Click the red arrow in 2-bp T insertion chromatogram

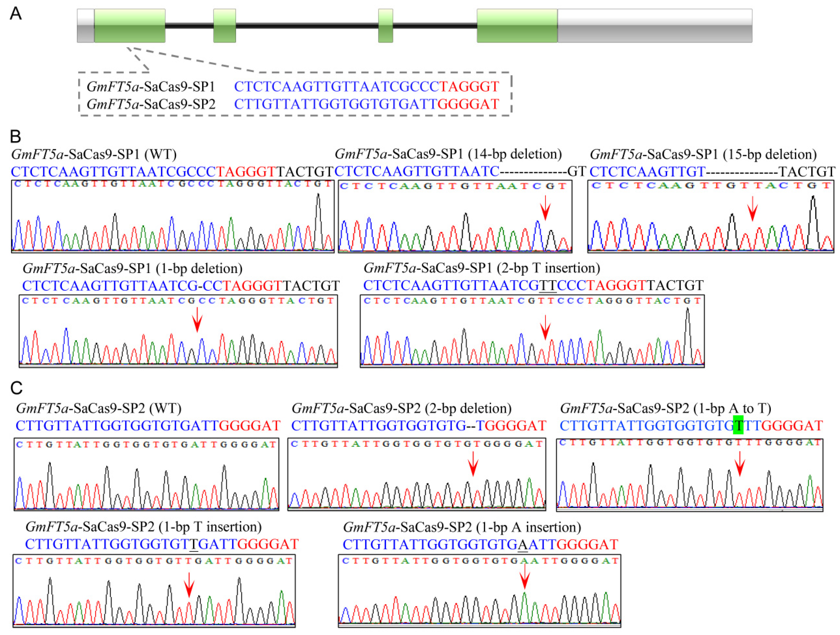pyautogui.click(x=545, y=327)
